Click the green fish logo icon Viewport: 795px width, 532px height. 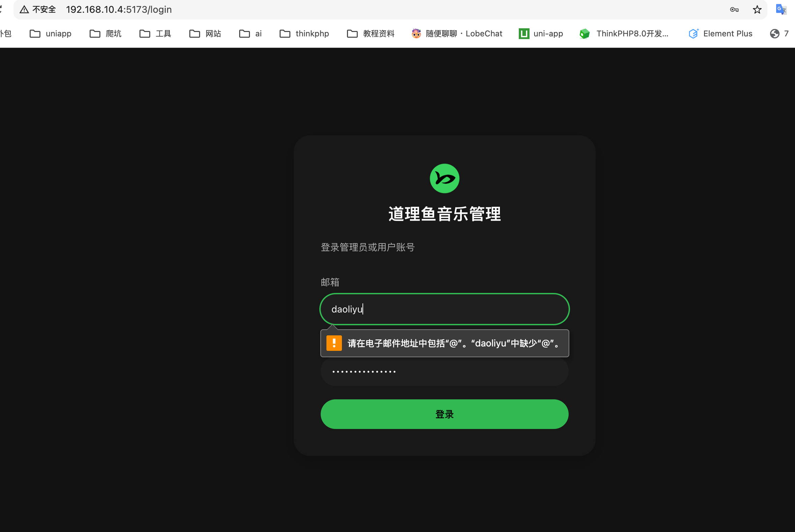coord(444,178)
